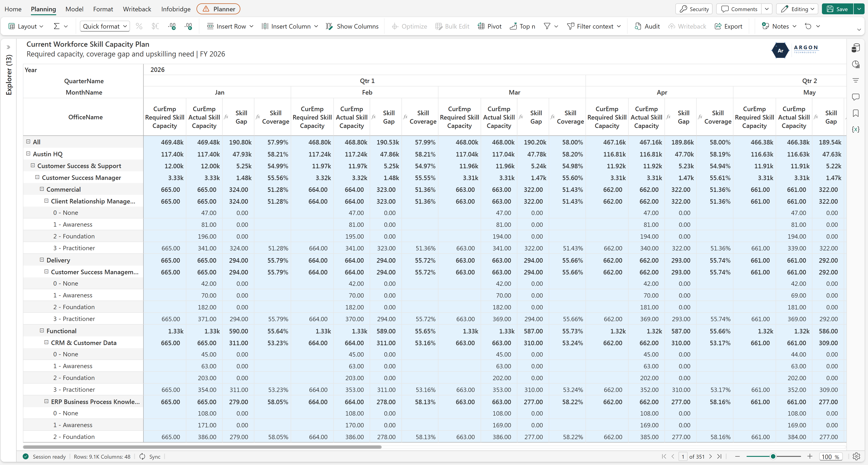Open the Layout dropdown
This screenshot has width=868, height=465.
[26, 26]
